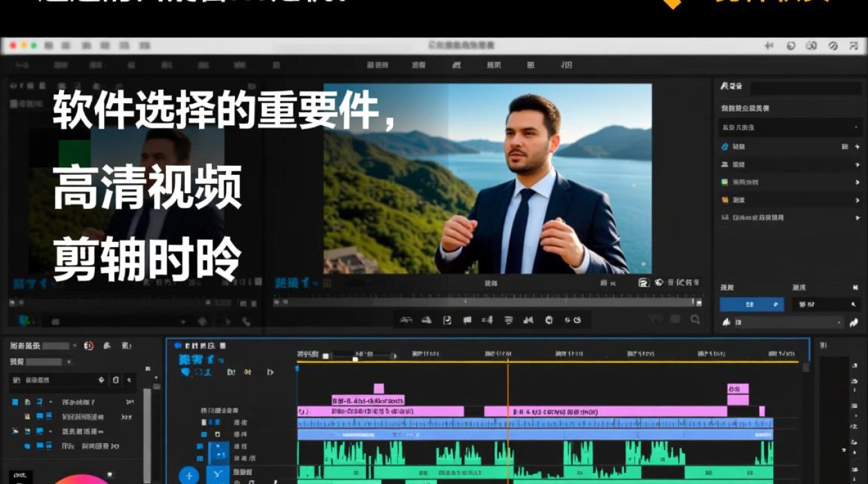Click the zoom slider in timeline ruler header
868x484 pixels.
360,355
